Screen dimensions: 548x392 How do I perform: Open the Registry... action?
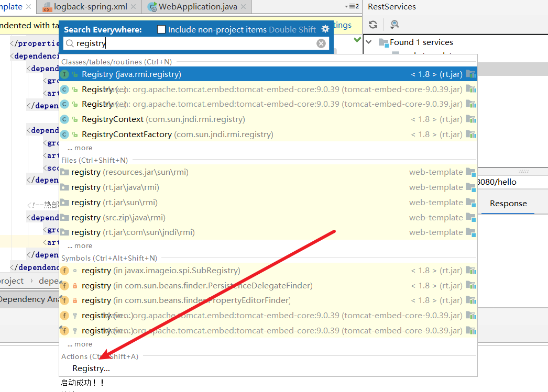pyautogui.click(x=91, y=368)
